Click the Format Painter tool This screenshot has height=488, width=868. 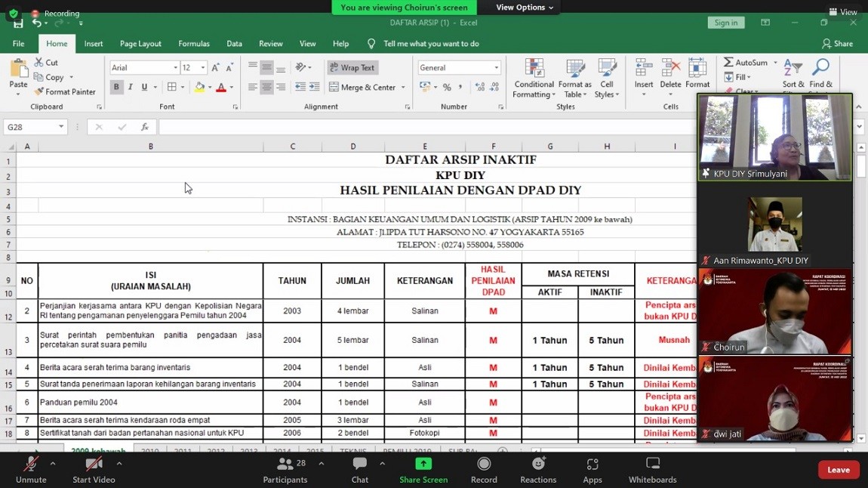point(65,91)
